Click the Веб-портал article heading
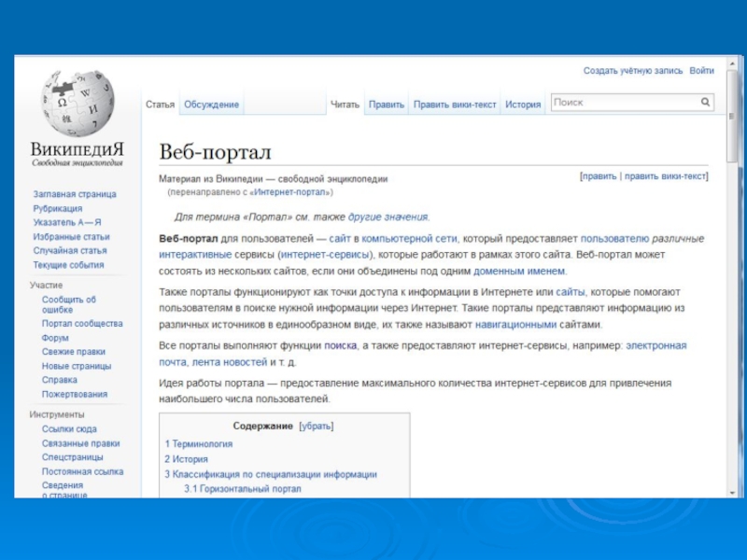The height and width of the screenshot is (560, 747). tap(215, 152)
